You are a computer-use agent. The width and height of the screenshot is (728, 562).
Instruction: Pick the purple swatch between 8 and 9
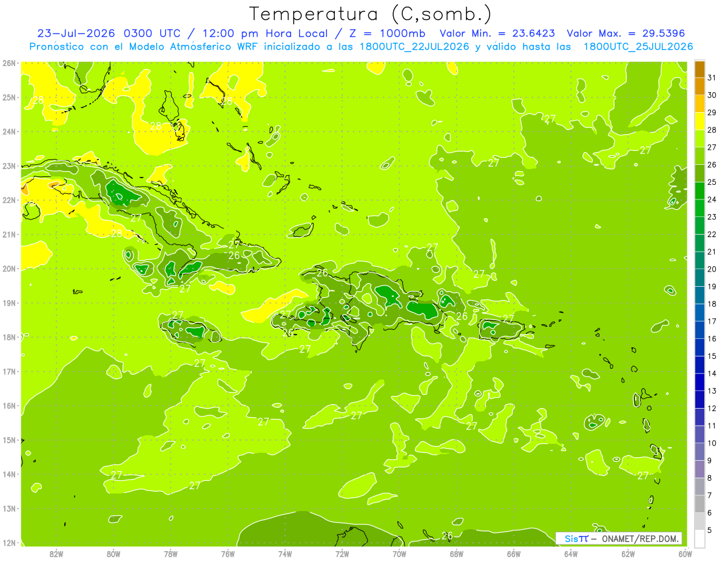coord(699,469)
